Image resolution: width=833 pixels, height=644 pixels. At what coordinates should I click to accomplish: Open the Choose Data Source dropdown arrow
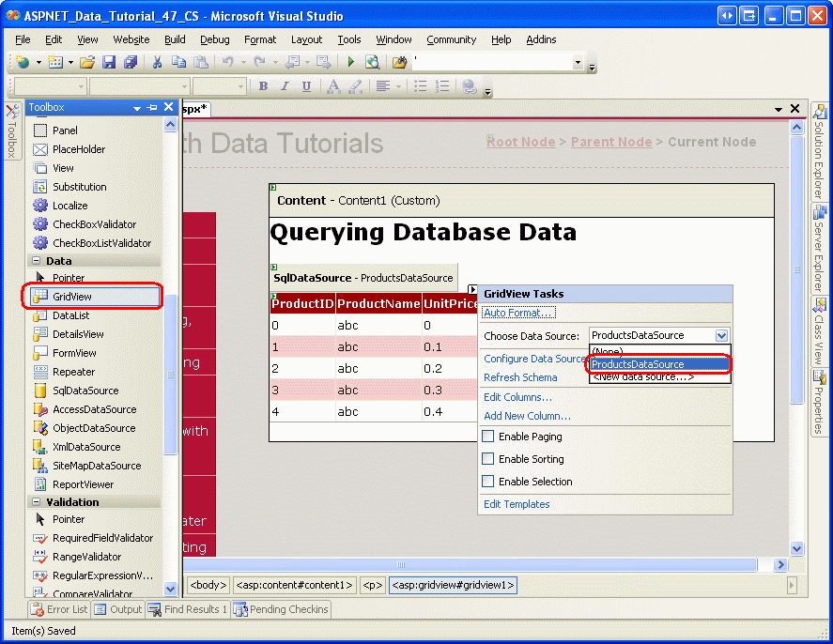pos(721,335)
